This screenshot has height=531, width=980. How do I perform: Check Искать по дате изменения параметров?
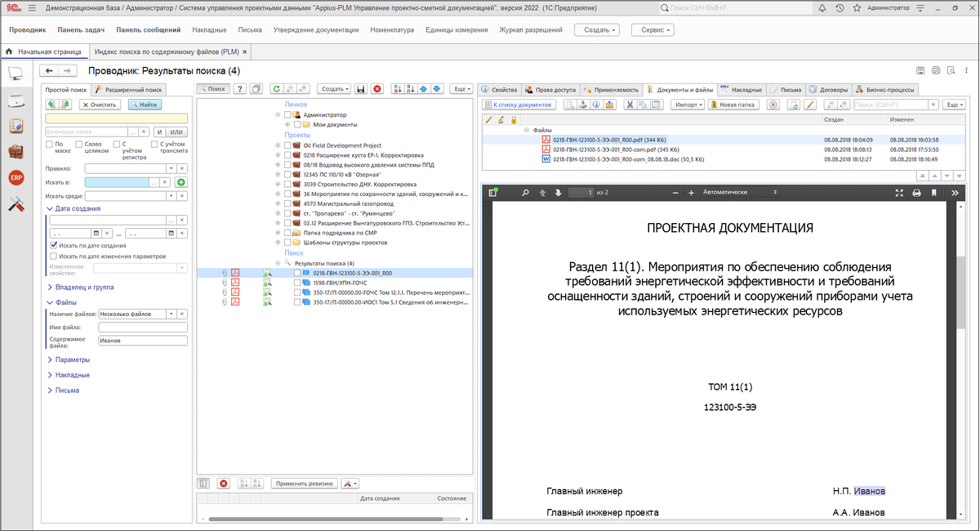pyautogui.click(x=54, y=256)
